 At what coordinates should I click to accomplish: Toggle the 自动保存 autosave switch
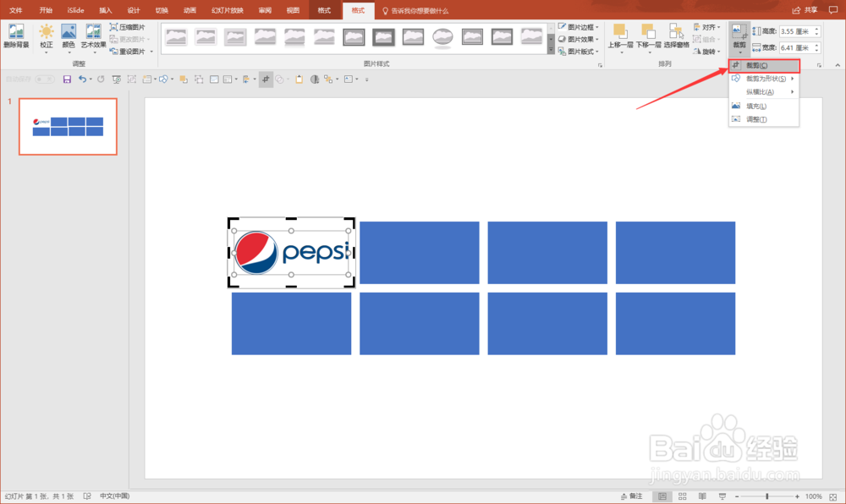click(44, 79)
